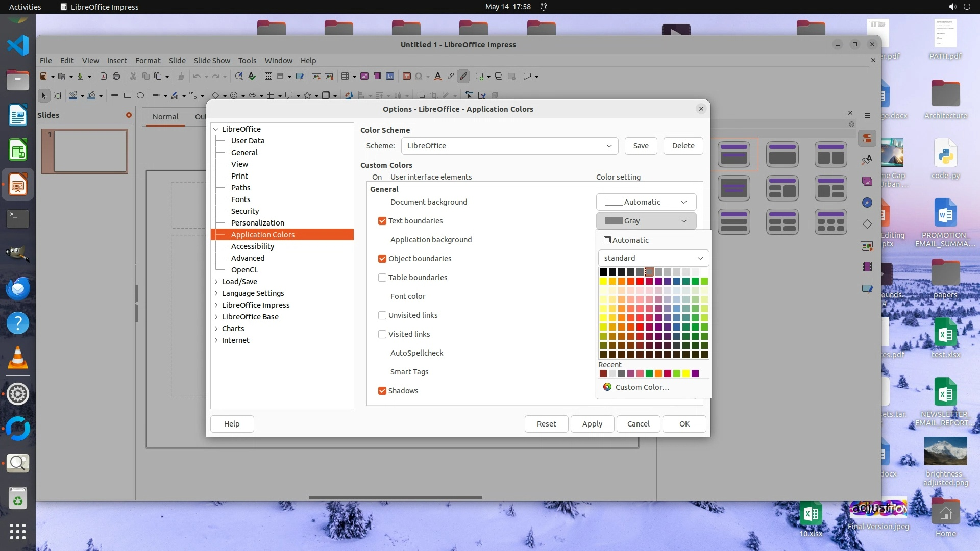Check the Unvisited links checkbox
980x551 pixels.
click(x=382, y=315)
